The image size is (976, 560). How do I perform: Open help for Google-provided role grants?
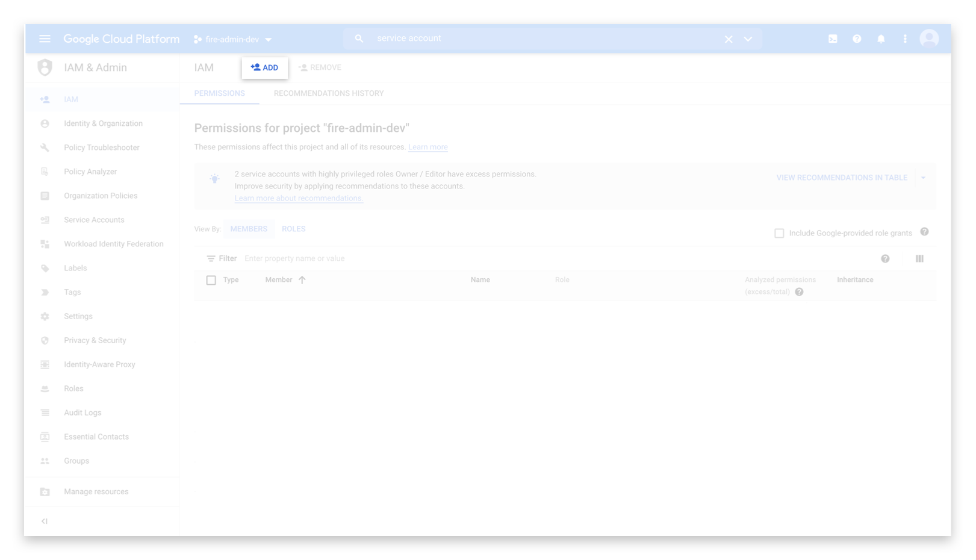pos(924,232)
